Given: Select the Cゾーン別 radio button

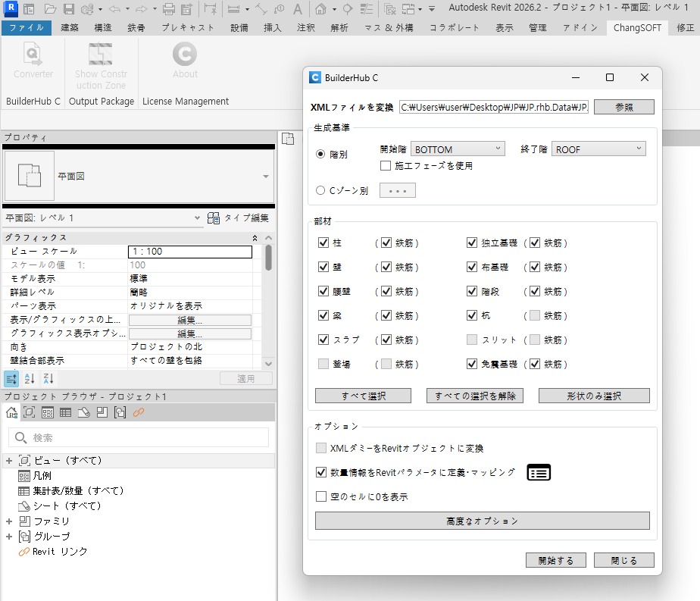Looking at the screenshot, I should tap(320, 190).
